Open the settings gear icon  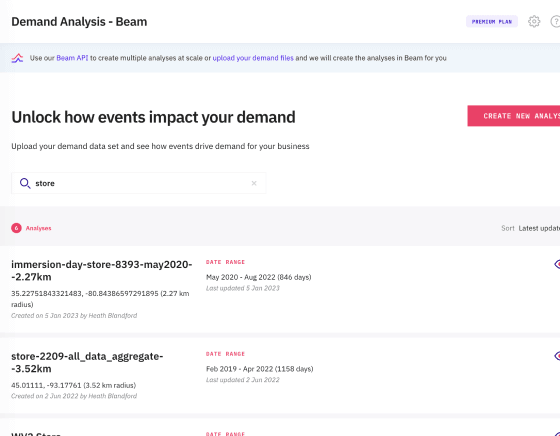click(534, 21)
